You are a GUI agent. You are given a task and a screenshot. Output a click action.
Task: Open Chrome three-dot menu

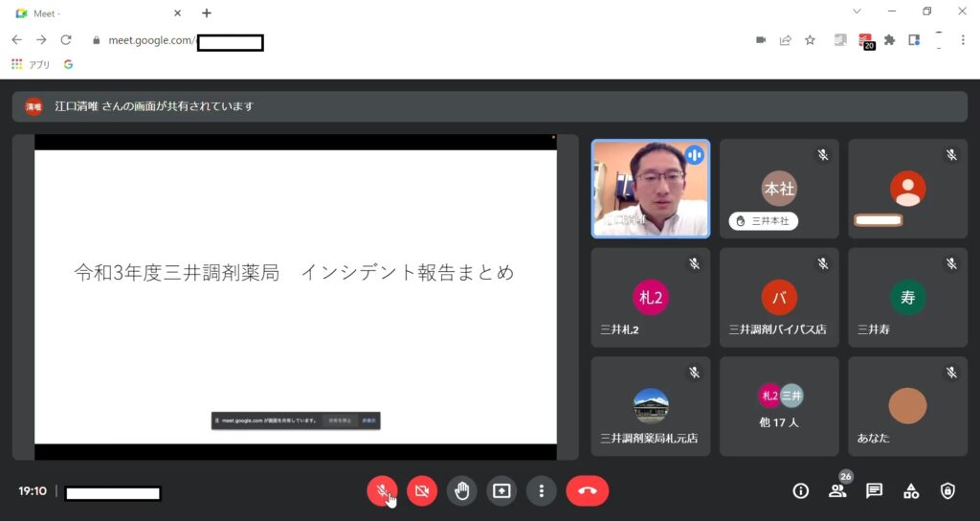963,40
